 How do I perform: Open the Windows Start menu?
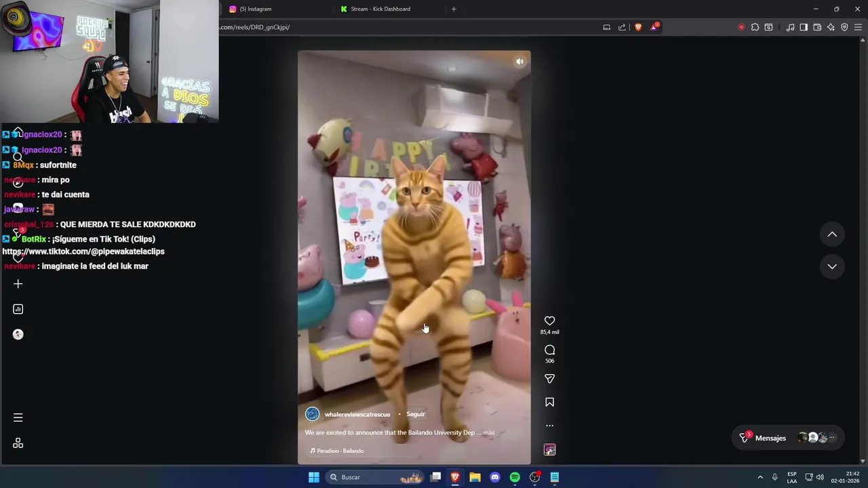[314, 477]
